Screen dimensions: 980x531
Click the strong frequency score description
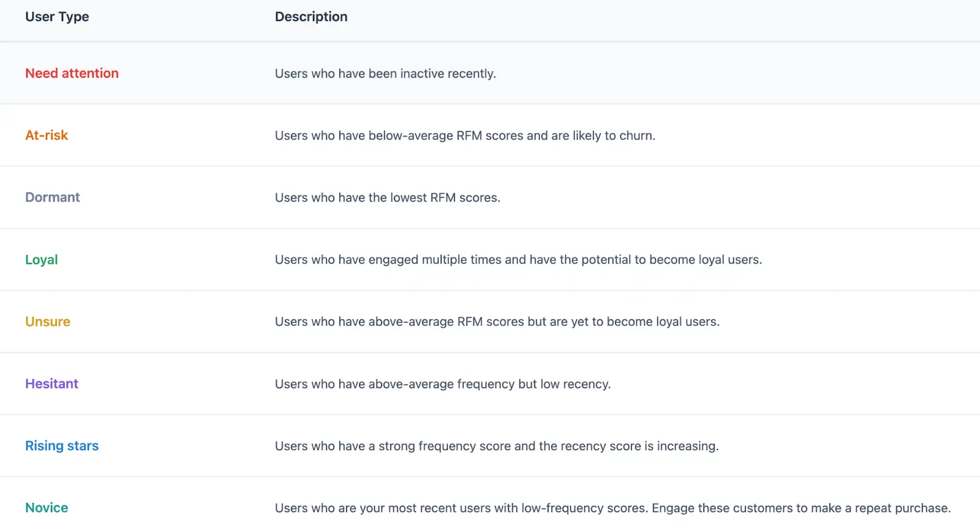pos(497,446)
